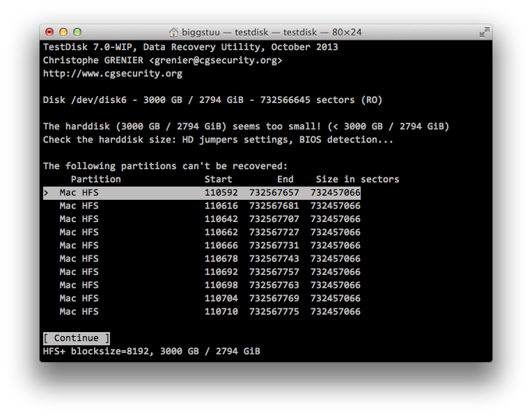532x417 pixels.
Task: Click end value 732567743
Action: pos(274,259)
